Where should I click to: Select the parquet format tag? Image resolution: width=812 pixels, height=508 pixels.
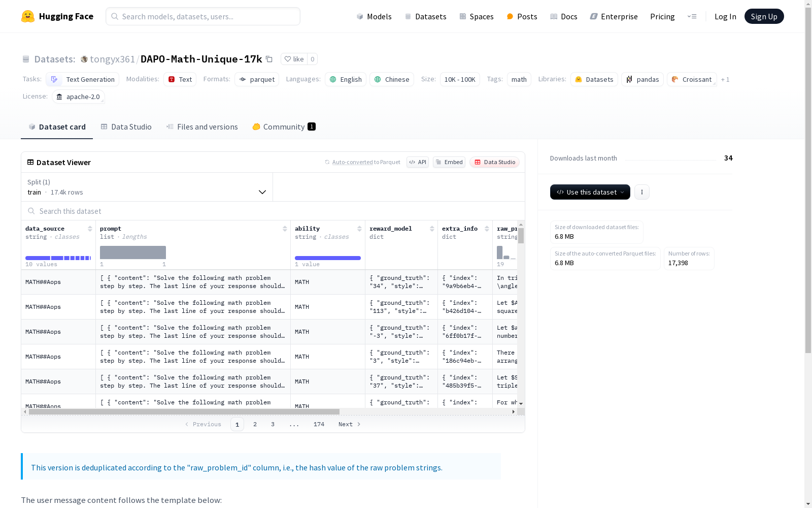[257, 79]
